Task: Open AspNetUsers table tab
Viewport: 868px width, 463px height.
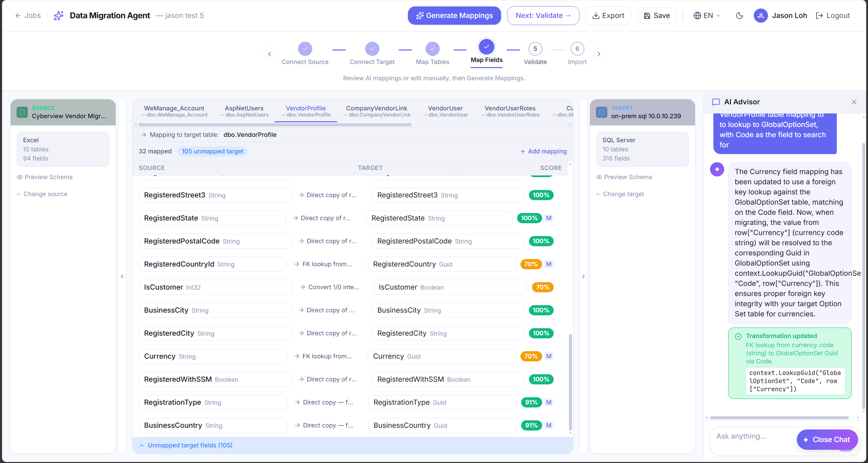Action: tap(244, 111)
